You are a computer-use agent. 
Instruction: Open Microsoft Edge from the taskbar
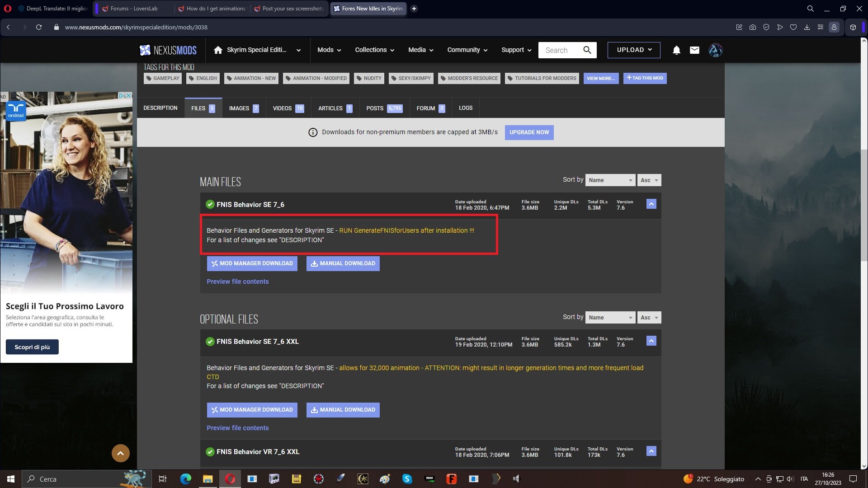(185, 479)
